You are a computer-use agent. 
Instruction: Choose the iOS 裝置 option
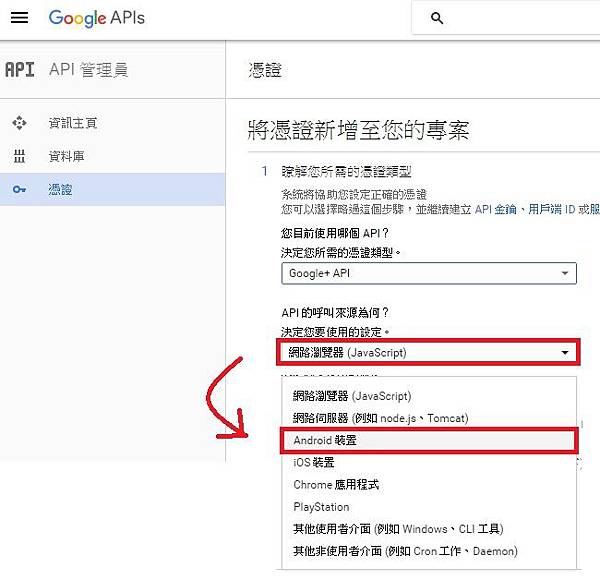[429, 462]
